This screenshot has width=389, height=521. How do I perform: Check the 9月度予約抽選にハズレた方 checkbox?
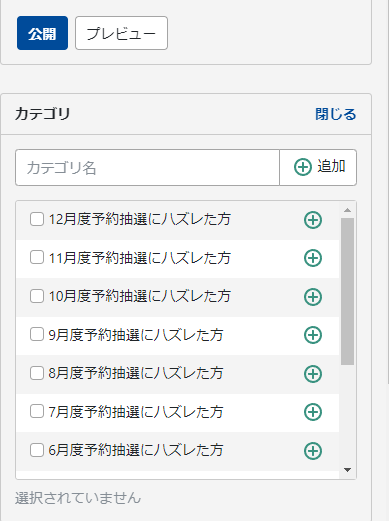coord(37,334)
